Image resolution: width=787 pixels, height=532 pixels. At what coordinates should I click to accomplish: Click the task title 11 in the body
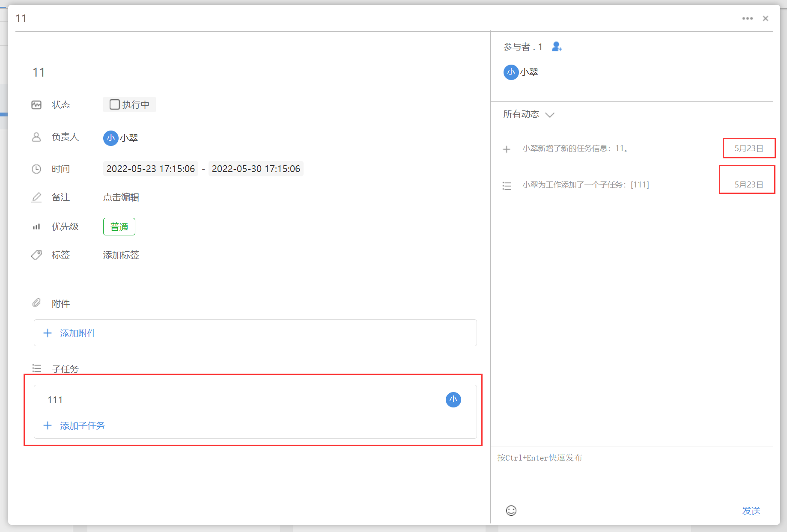click(39, 72)
